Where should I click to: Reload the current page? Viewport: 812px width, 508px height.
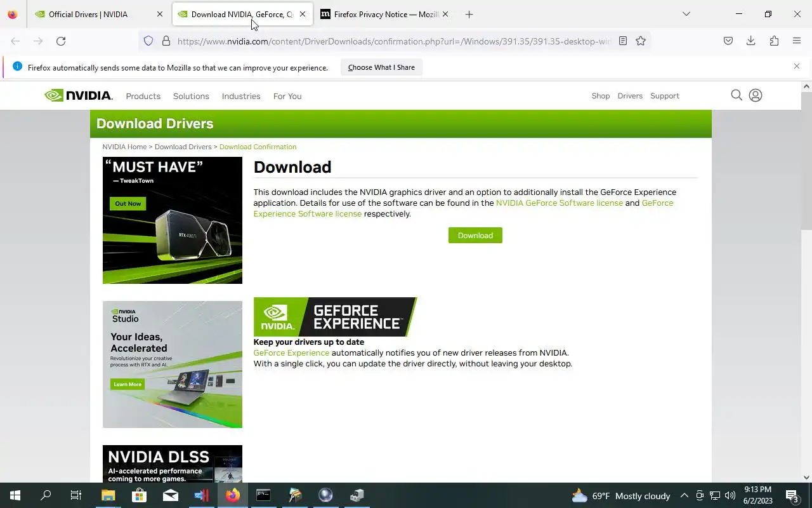pos(61,41)
